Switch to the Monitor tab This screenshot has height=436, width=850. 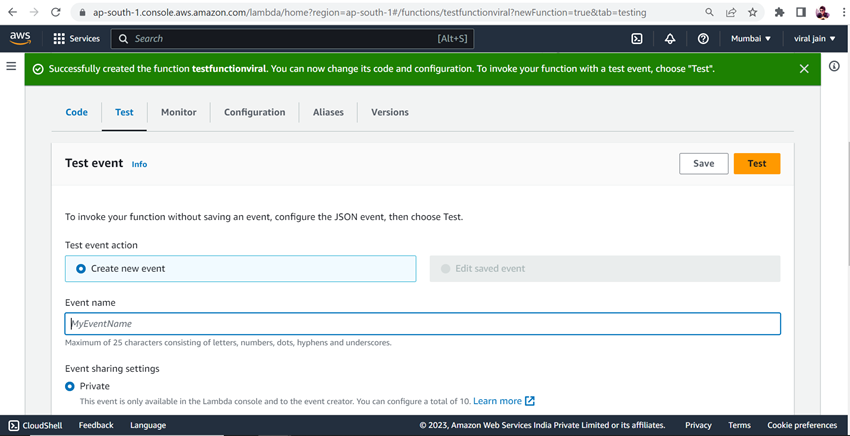pyautogui.click(x=178, y=112)
